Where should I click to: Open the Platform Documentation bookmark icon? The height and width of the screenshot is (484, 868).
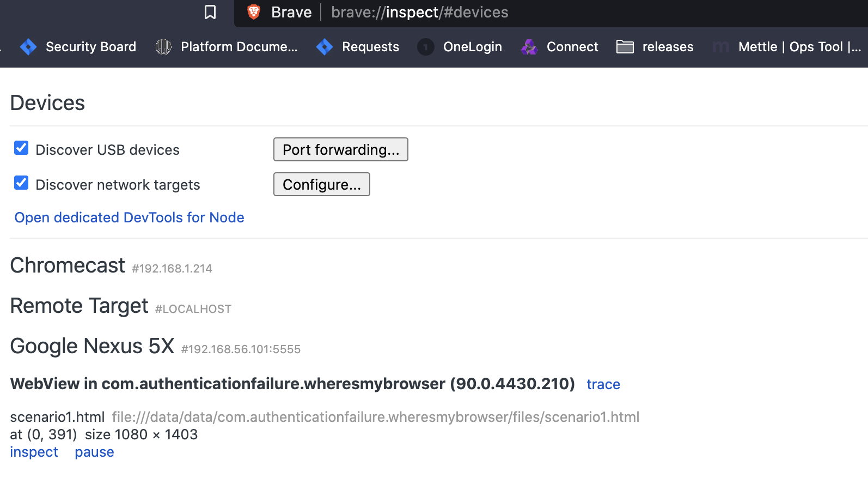pos(163,47)
